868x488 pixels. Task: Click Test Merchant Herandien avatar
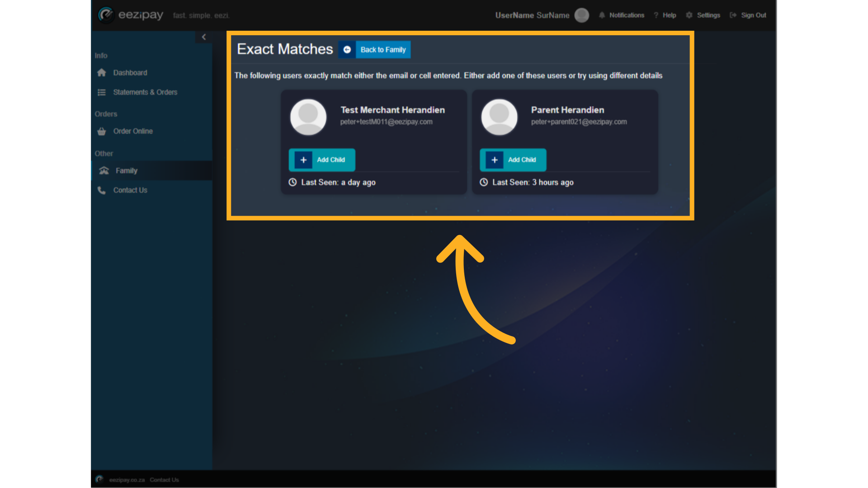pos(308,117)
